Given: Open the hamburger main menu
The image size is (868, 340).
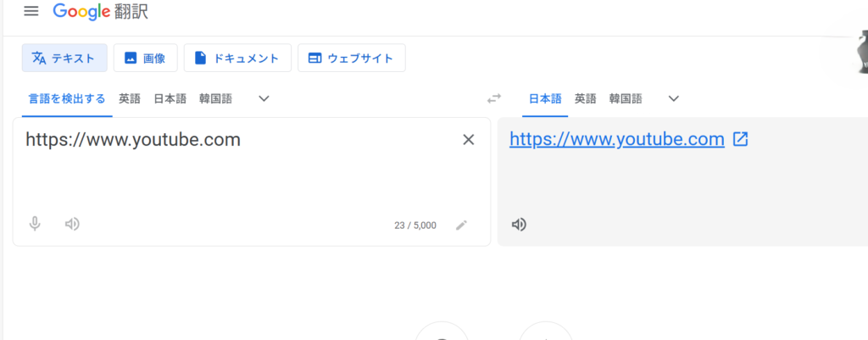Looking at the screenshot, I should pos(31,12).
